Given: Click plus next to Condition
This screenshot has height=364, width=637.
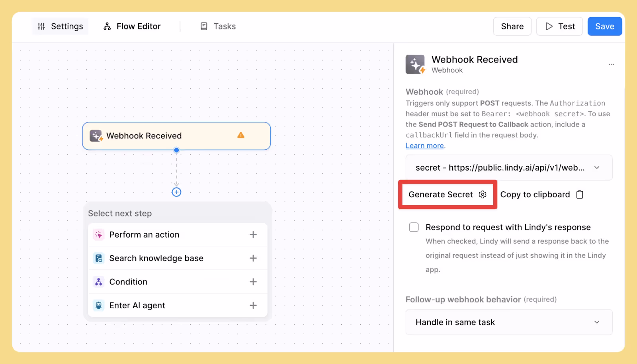Looking at the screenshot, I should (253, 282).
